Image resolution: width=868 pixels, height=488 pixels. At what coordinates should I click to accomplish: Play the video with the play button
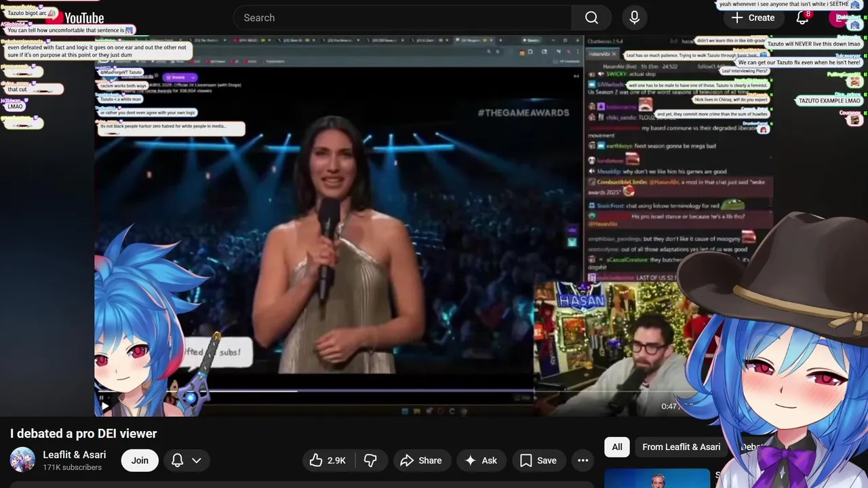pyautogui.click(x=105, y=406)
